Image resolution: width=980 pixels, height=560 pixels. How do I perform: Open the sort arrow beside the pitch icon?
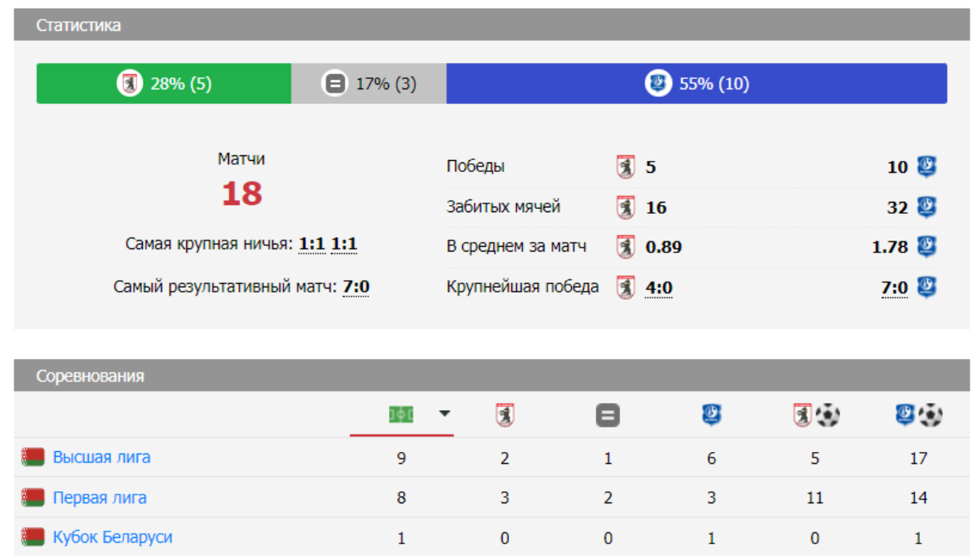[444, 413]
